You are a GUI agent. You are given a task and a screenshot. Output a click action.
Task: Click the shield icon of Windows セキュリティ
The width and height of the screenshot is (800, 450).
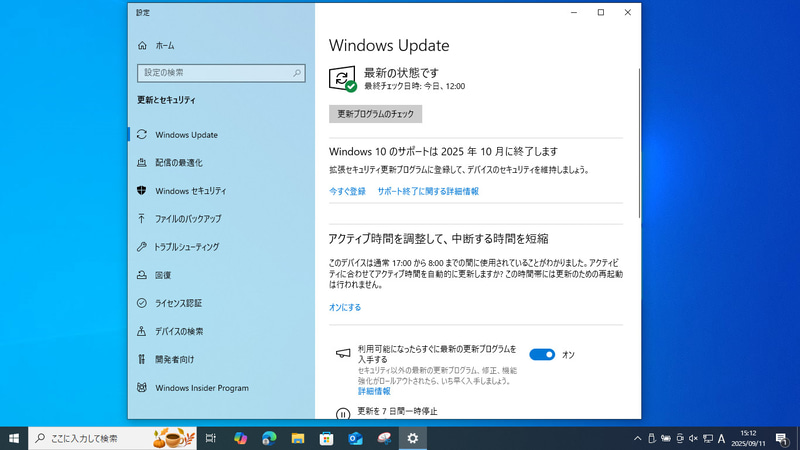(142, 190)
